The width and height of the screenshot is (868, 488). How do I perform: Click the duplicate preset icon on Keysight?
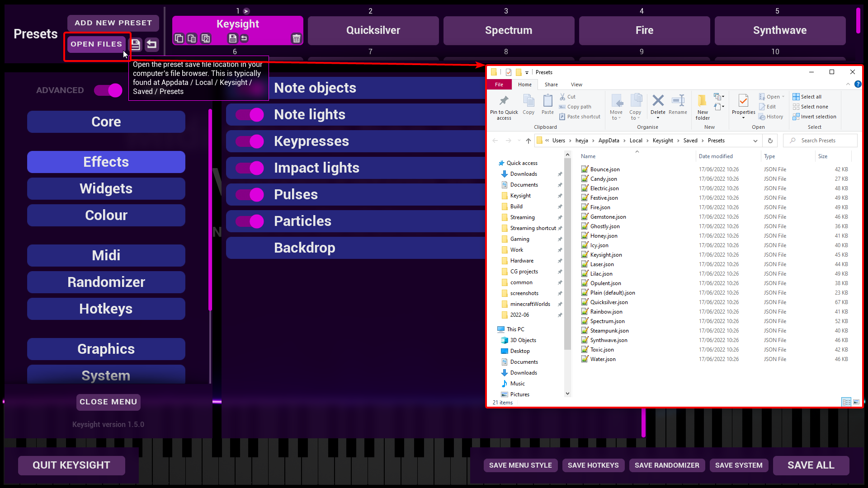(x=206, y=38)
